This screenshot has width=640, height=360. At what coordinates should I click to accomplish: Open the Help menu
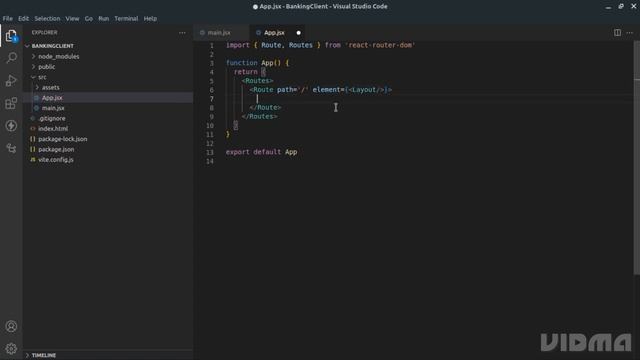pyautogui.click(x=150, y=18)
